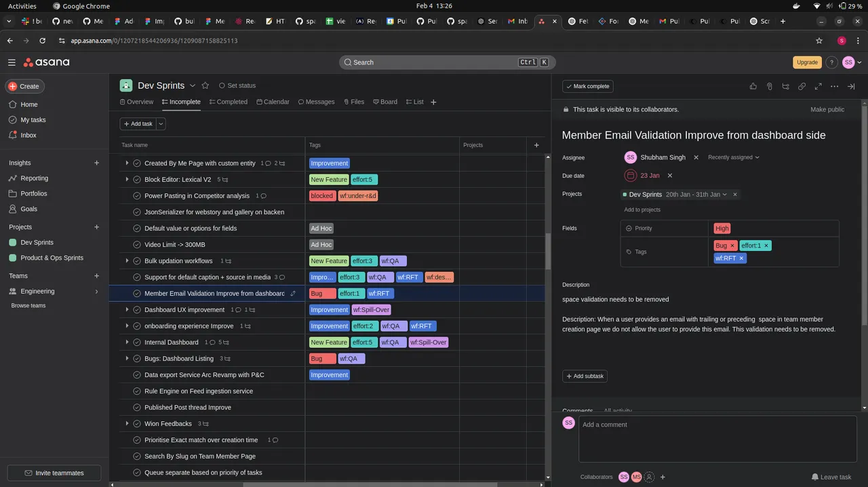Viewport: 868px width, 487px height.
Task: Click blocked tag on Power Pasting row
Action: click(322, 196)
